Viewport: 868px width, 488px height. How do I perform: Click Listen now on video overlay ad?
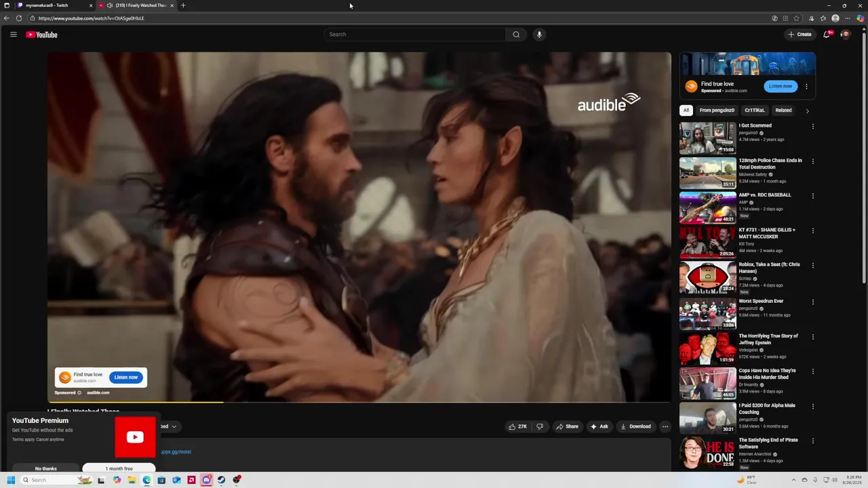pyautogui.click(x=126, y=378)
